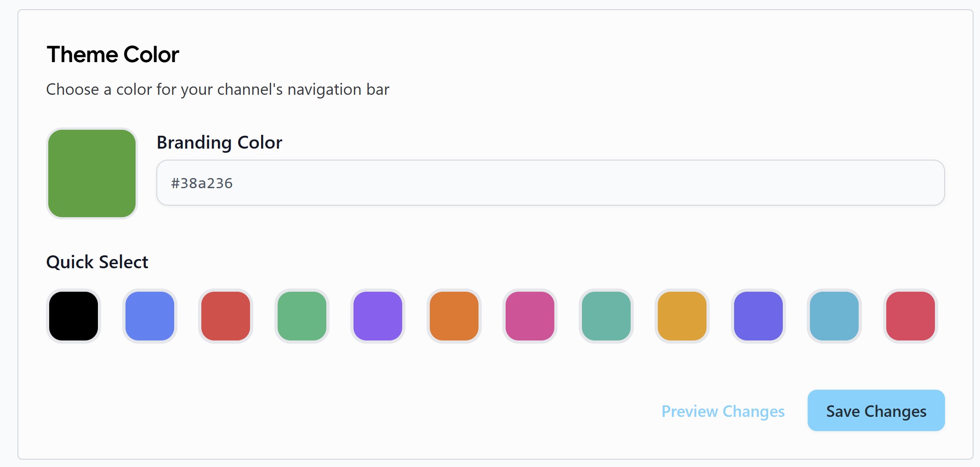This screenshot has width=980, height=467.
Task: Pick the violet purple quick select swatch
Action: click(x=378, y=316)
